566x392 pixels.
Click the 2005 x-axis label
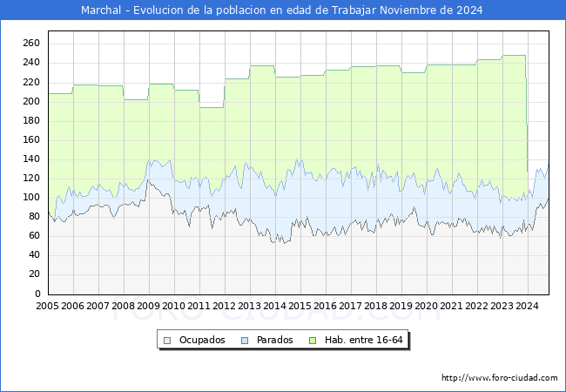click(48, 306)
